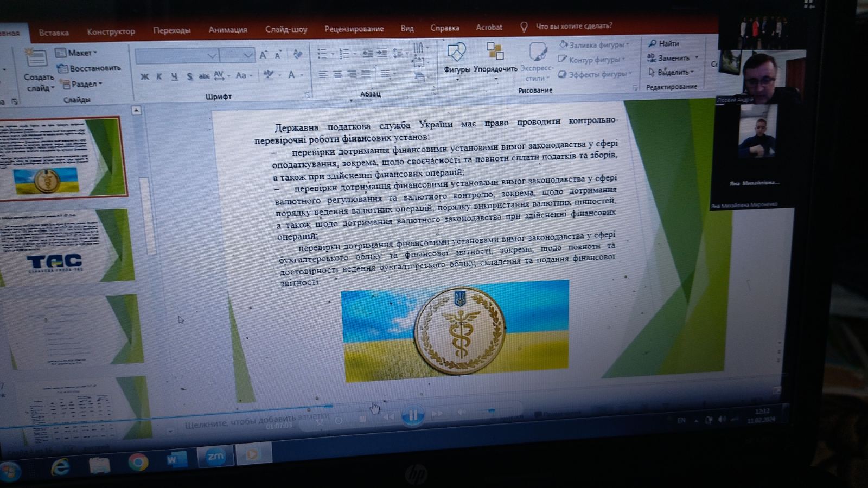868x488 pixels.
Task: Toggle strikethrough abc formatting
Action: pyautogui.click(x=204, y=76)
